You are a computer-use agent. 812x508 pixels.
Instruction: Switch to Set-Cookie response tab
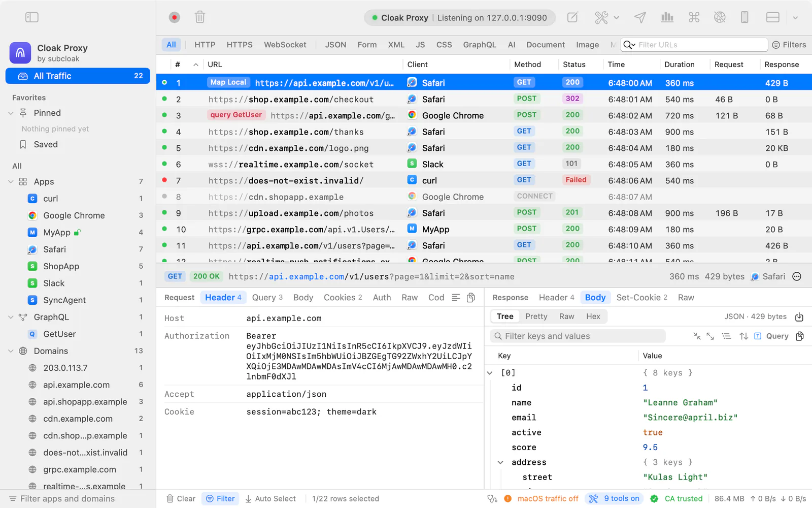642,298
